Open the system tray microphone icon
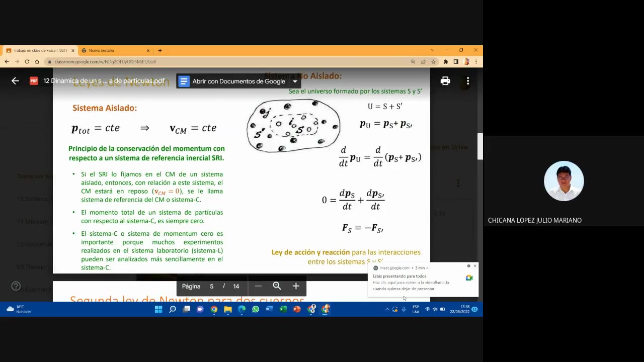644x362 pixels. [404, 309]
